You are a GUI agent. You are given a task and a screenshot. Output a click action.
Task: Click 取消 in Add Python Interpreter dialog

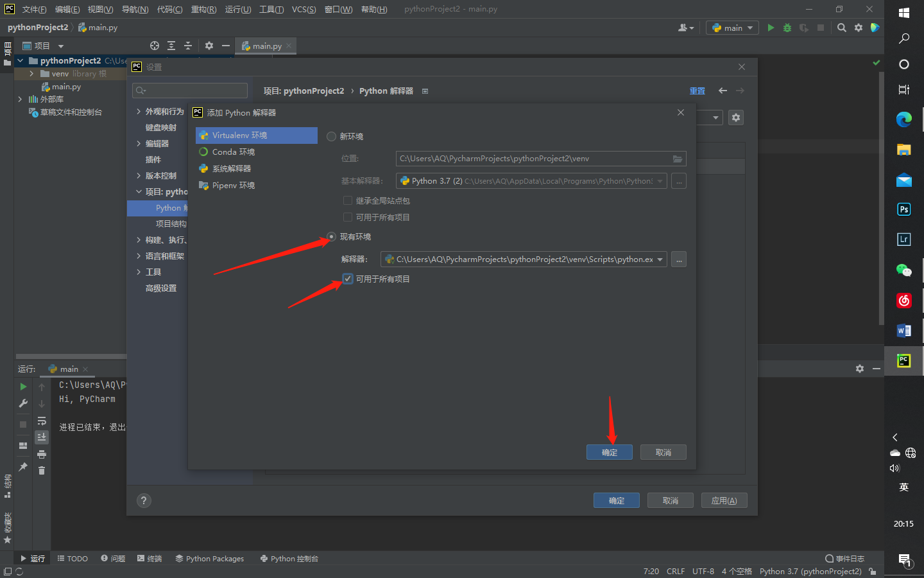click(663, 452)
